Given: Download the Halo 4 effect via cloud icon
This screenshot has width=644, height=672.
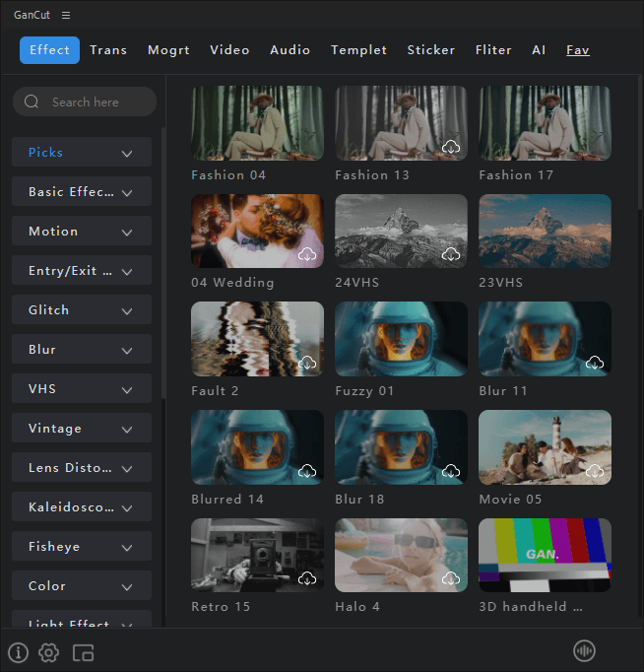Looking at the screenshot, I should 451,579.
